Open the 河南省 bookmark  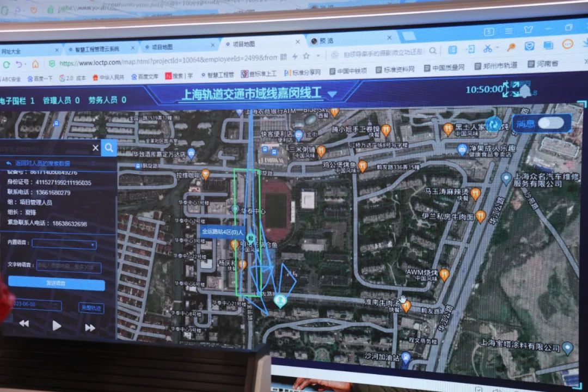[543, 64]
